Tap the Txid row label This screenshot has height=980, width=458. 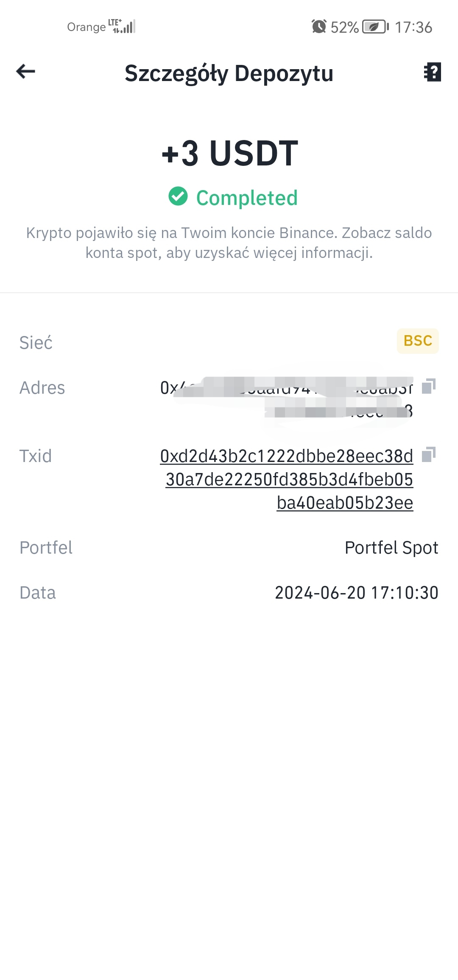36,456
